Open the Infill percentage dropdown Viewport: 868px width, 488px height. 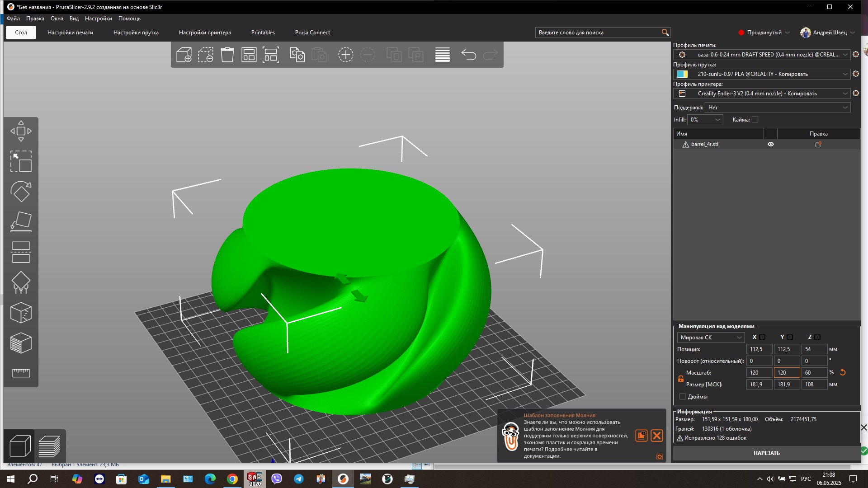pos(705,120)
